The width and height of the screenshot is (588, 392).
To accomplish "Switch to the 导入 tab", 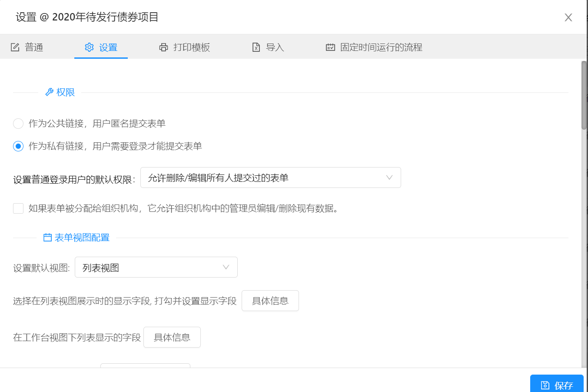I will point(268,47).
